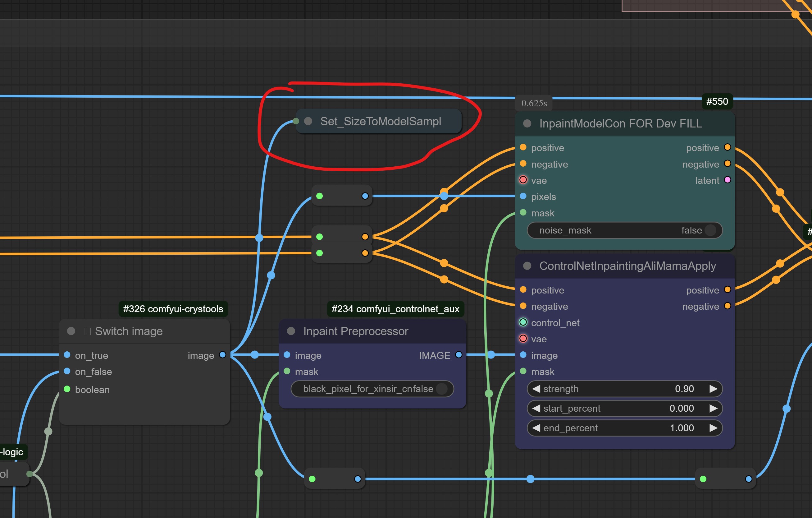Toggle the noise_mask switch
812x518 pixels.
(x=710, y=230)
